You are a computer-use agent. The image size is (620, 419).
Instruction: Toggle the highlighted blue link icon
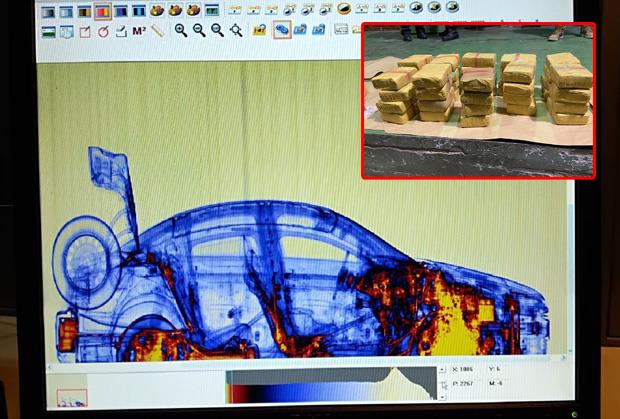[281, 31]
